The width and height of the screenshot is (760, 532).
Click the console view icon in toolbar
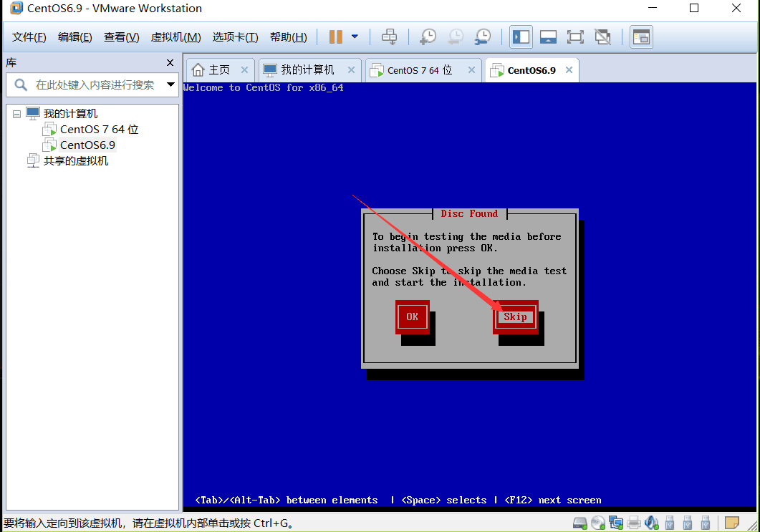tap(641, 37)
